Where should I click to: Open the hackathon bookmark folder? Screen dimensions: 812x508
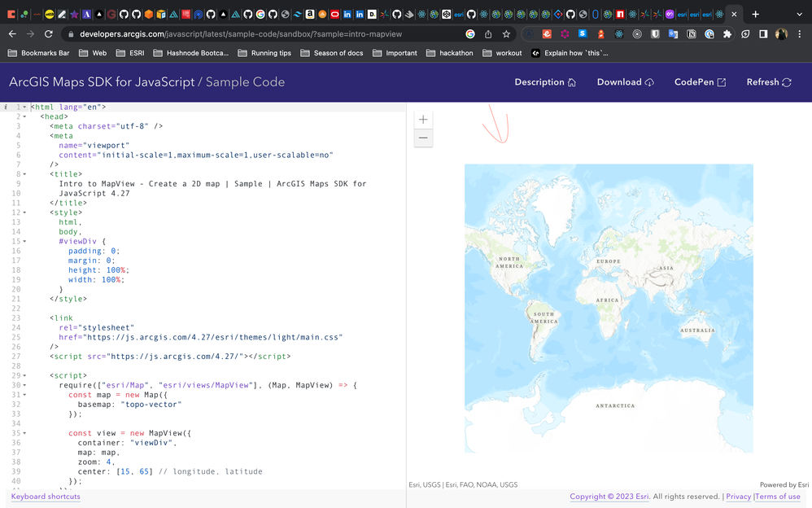coord(449,53)
